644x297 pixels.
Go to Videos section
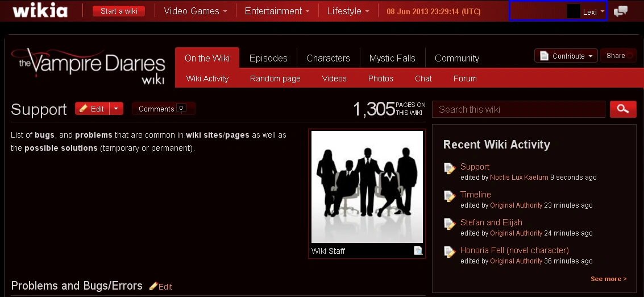(x=334, y=79)
